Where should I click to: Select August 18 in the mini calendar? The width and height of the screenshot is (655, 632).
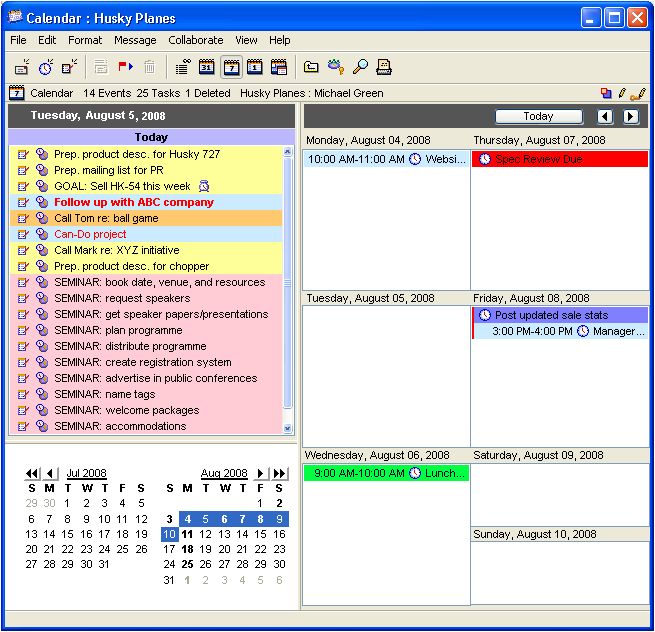(187, 549)
